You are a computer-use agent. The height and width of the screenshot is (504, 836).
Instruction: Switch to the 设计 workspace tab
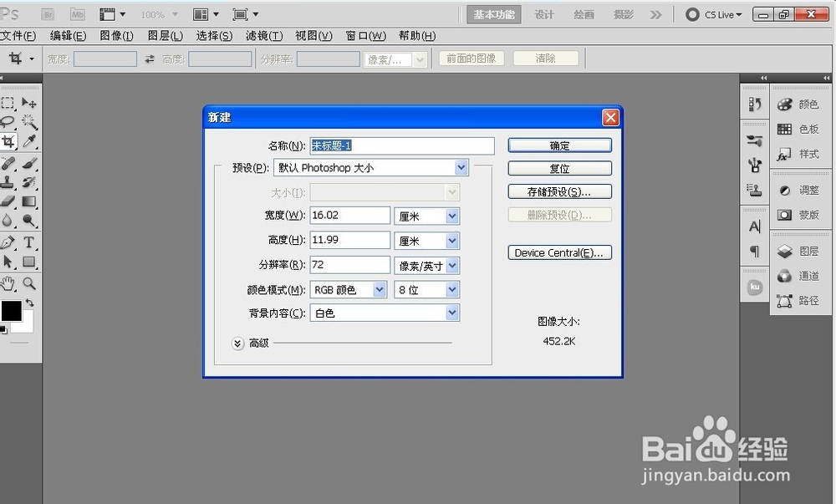(x=544, y=14)
